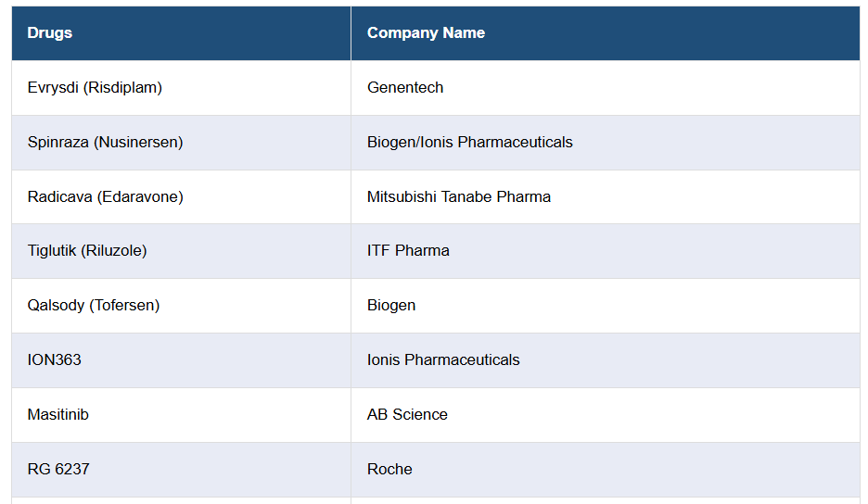Click the word Pharma in Mitsubishi row

(x=525, y=196)
